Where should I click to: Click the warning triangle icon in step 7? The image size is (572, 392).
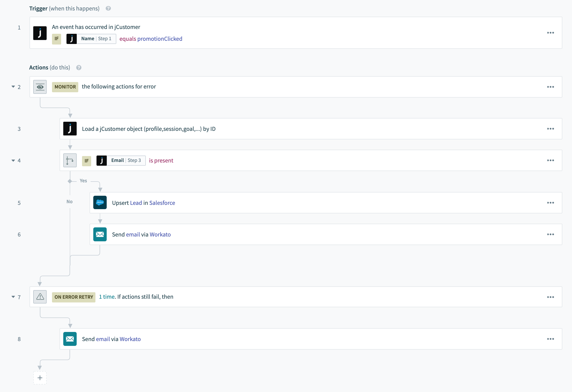click(x=40, y=297)
